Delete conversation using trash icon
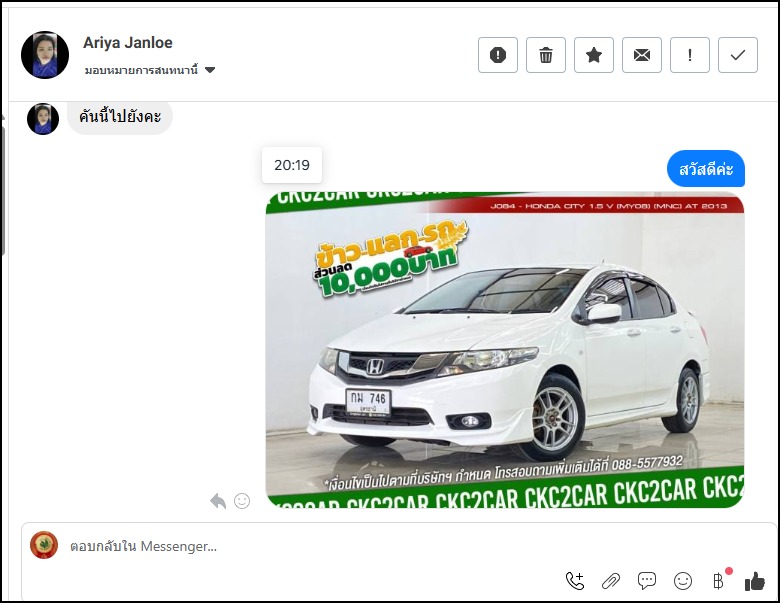 (546, 55)
